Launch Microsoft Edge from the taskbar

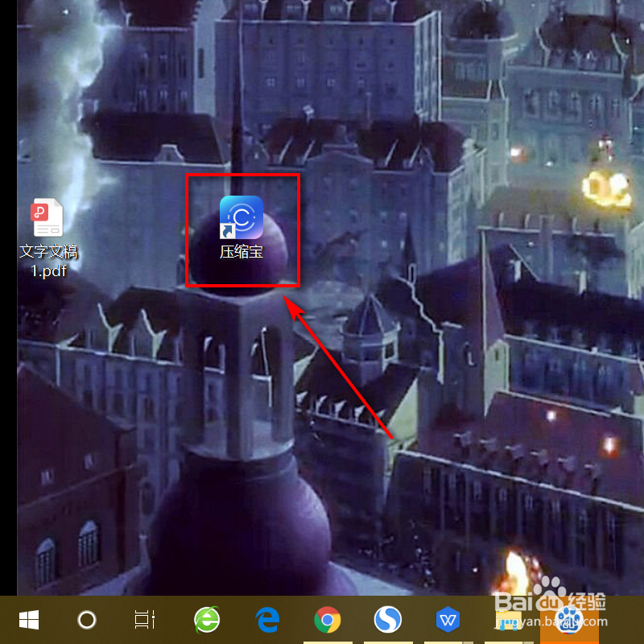pos(267,620)
